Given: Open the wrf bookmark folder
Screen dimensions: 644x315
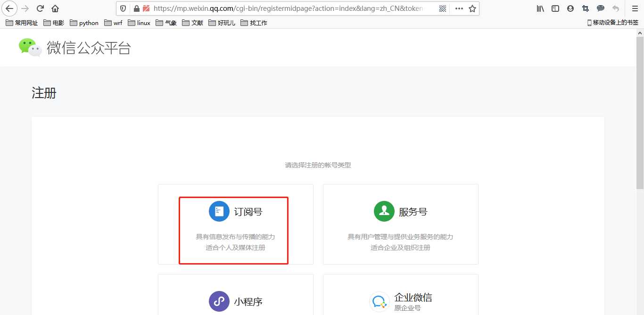Looking at the screenshot, I should coord(113,23).
